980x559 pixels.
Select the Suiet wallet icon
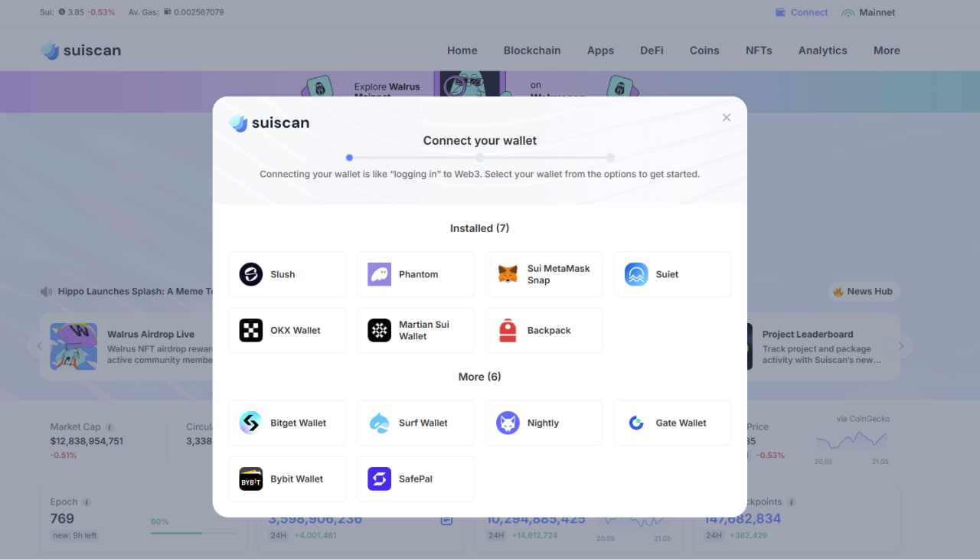[636, 274]
